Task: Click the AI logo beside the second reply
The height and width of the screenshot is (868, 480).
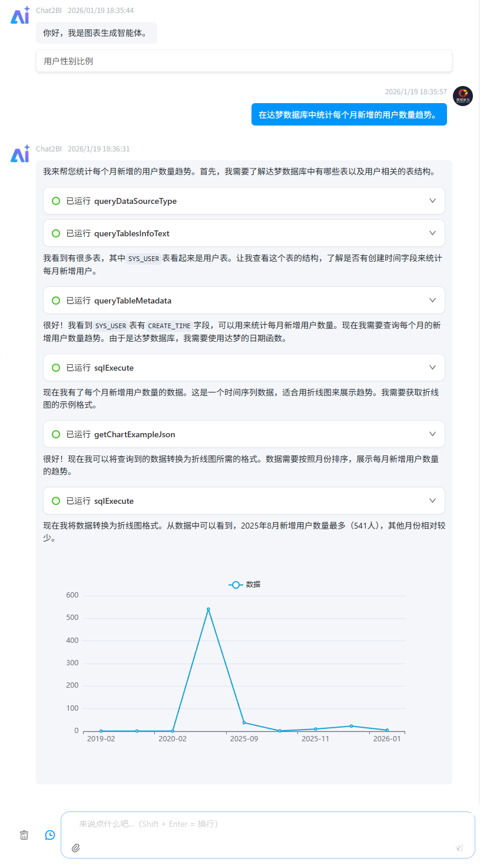Action: [x=20, y=154]
